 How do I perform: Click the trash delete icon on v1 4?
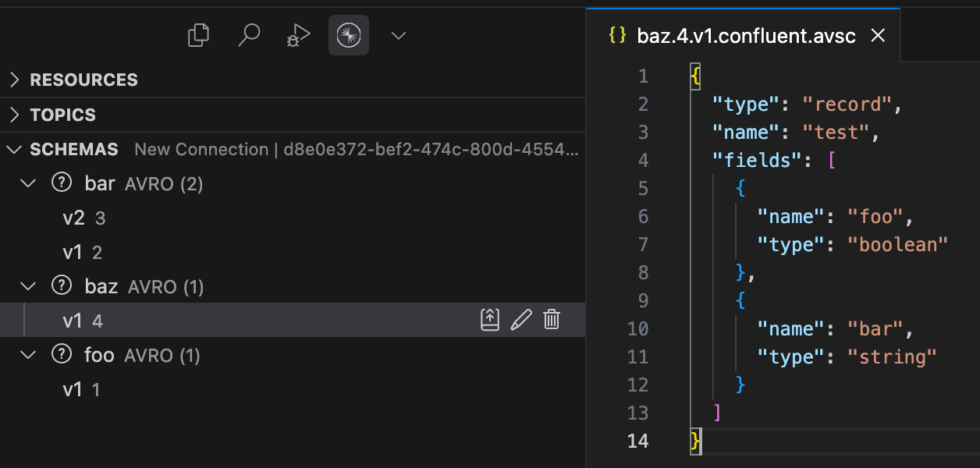click(552, 320)
